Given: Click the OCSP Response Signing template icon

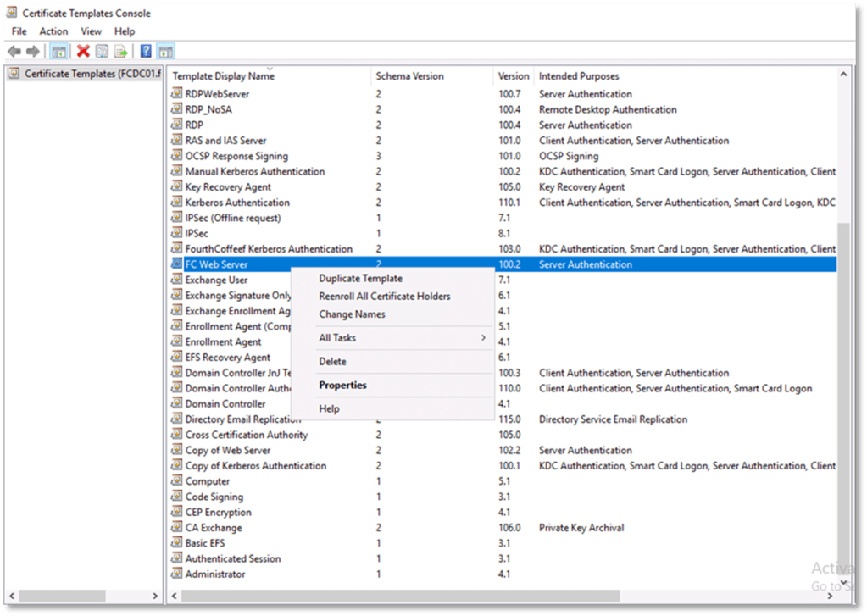Looking at the screenshot, I should click(x=177, y=156).
